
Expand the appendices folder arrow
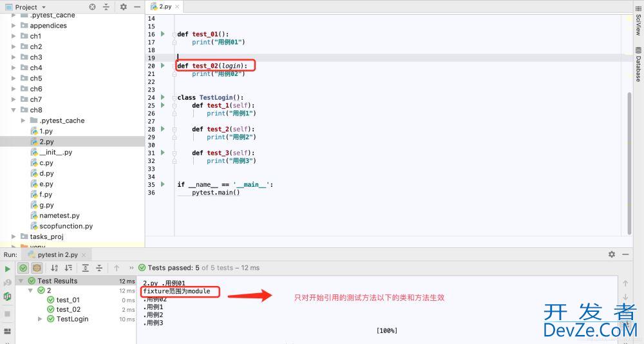tap(14, 26)
